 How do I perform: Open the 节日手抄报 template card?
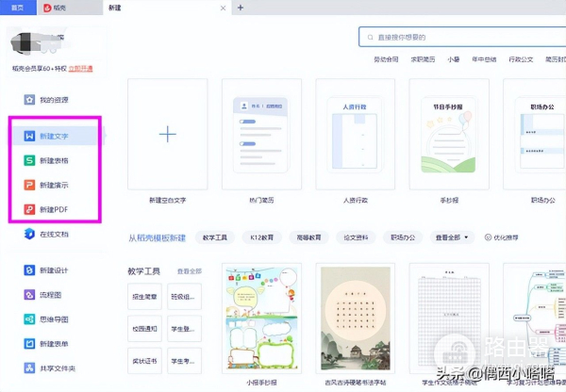449,134
